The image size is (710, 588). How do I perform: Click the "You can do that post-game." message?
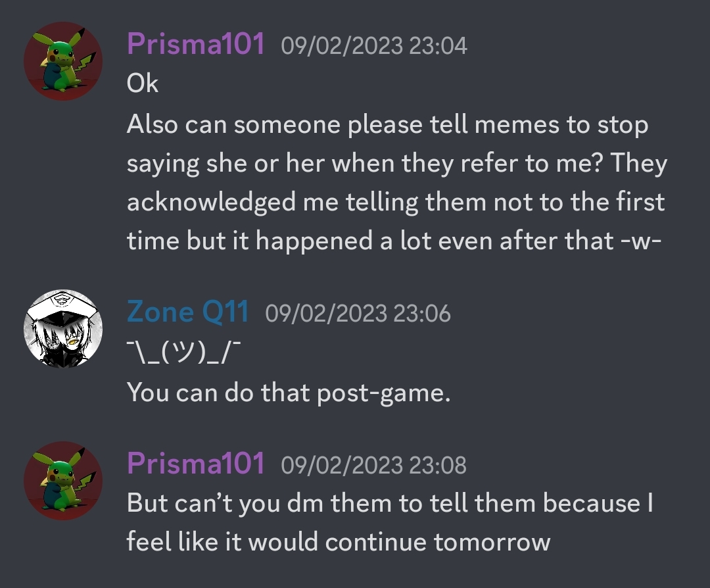coord(289,392)
